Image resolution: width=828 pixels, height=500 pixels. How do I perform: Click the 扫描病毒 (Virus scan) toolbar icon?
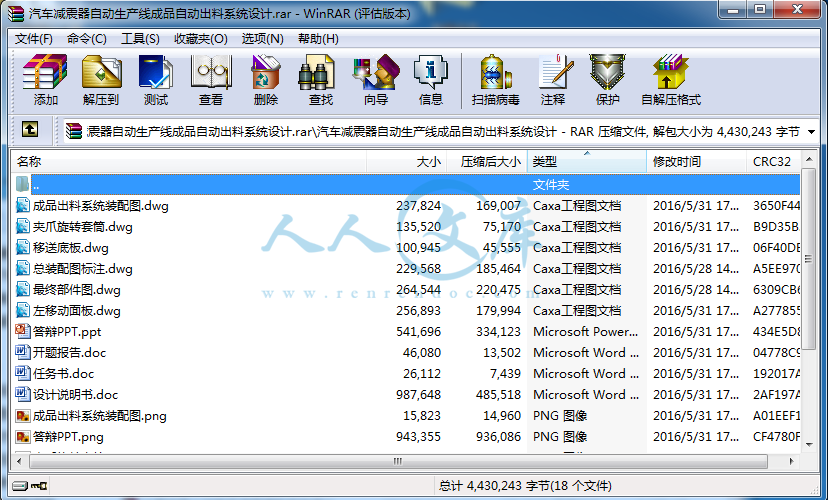click(x=495, y=71)
